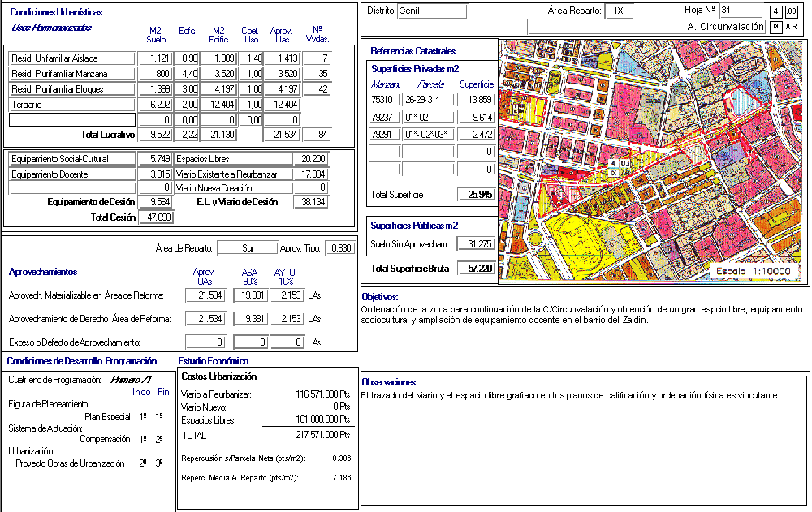Click the Parcela field 26-29-31*
Viewport: 812px width, 512px height.
[429, 99]
